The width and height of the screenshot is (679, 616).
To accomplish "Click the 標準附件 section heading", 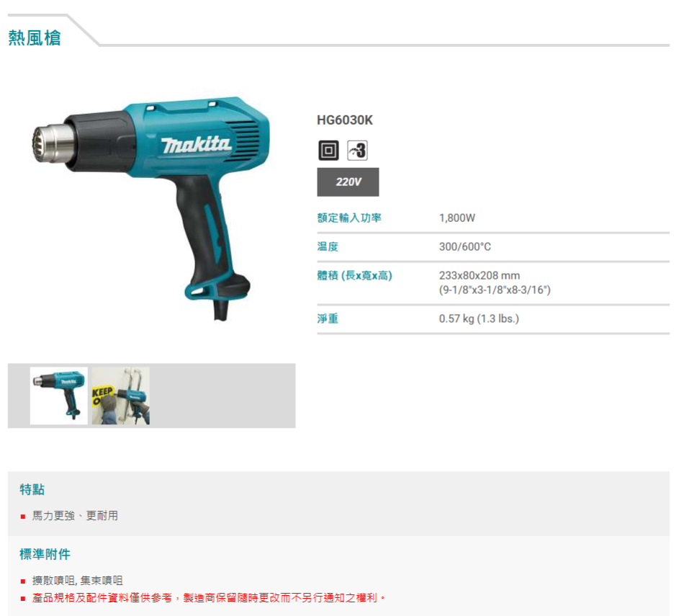I will pos(45,554).
